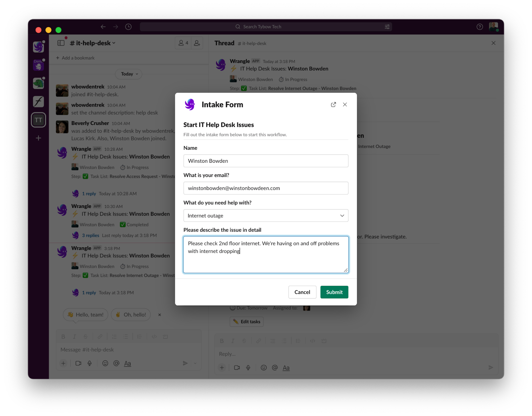Toggle bold in thread reply composer
Screen dimensions: 532x416
tap(222, 341)
